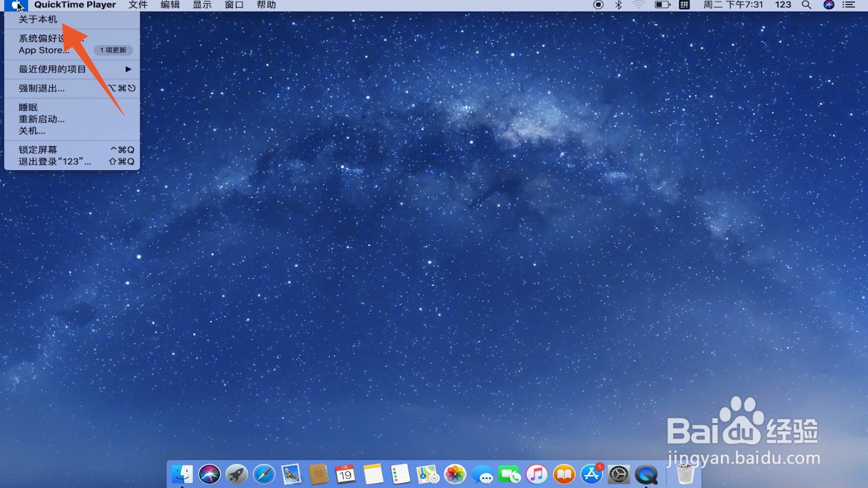The width and height of the screenshot is (868, 488).
Task: Open 帮助 menu in menu bar
Action: (x=266, y=5)
